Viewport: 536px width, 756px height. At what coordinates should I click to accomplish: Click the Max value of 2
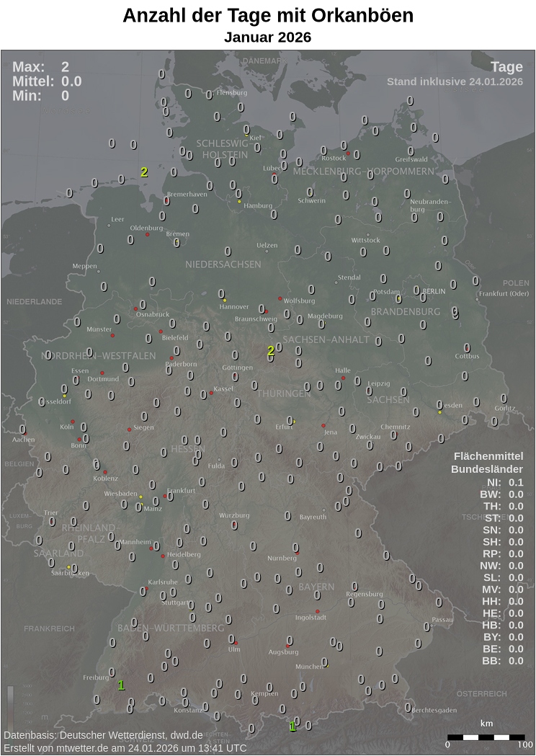(65, 67)
